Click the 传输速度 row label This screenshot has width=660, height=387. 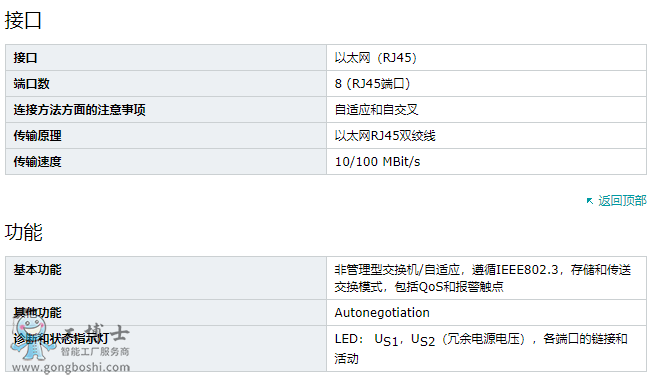37,161
